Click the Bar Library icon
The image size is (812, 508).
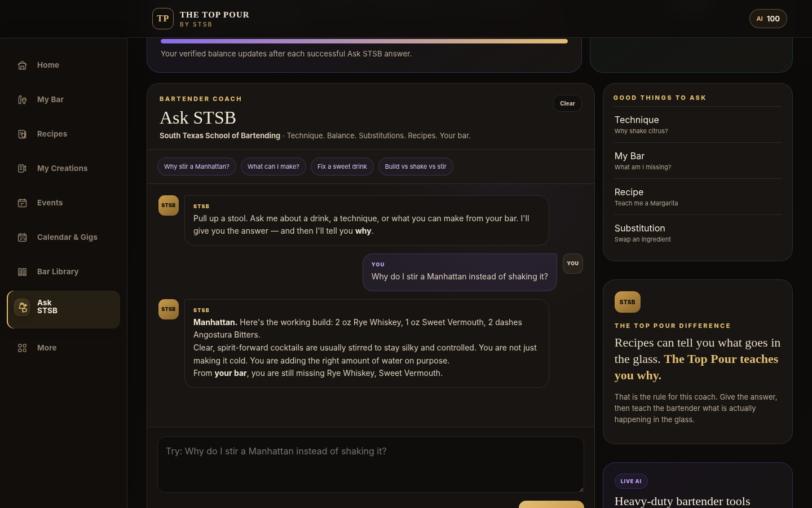tap(22, 272)
